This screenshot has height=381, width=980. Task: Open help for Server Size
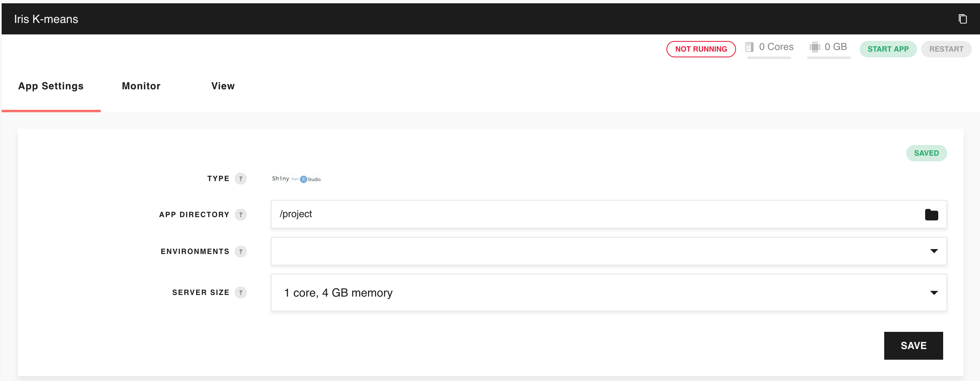point(241,293)
